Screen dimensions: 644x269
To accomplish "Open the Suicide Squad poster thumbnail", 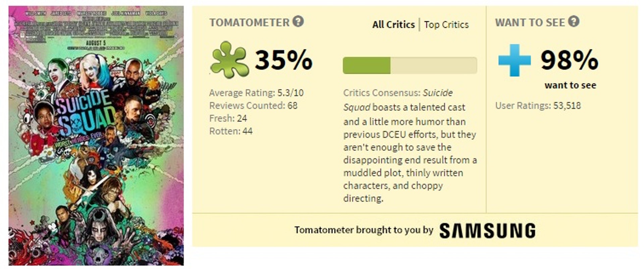I will click(96, 136).
